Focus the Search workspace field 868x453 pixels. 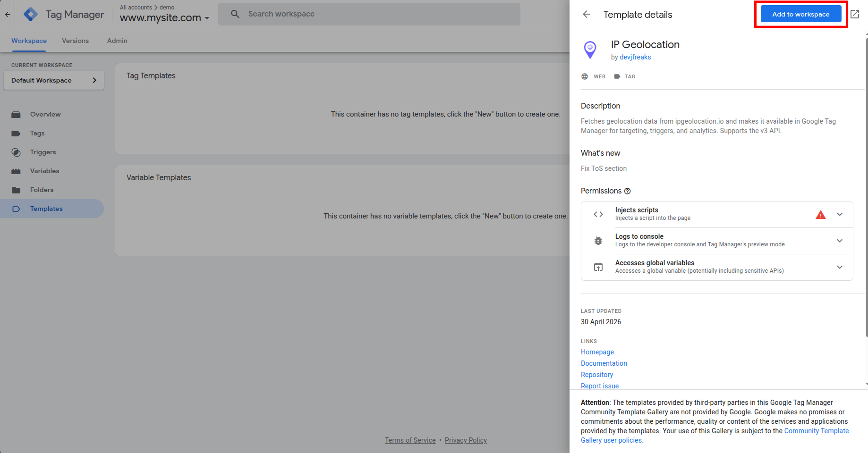369,14
